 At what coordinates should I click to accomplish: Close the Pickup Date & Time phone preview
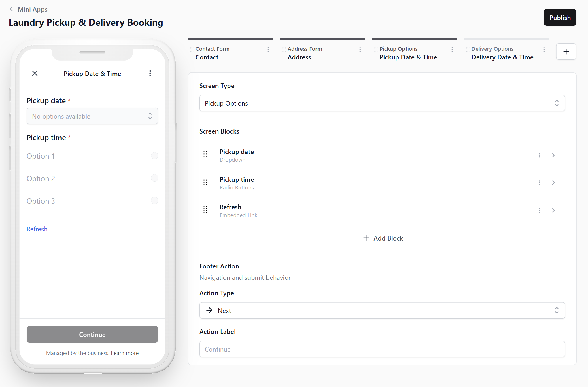click(x=35, y=73)
